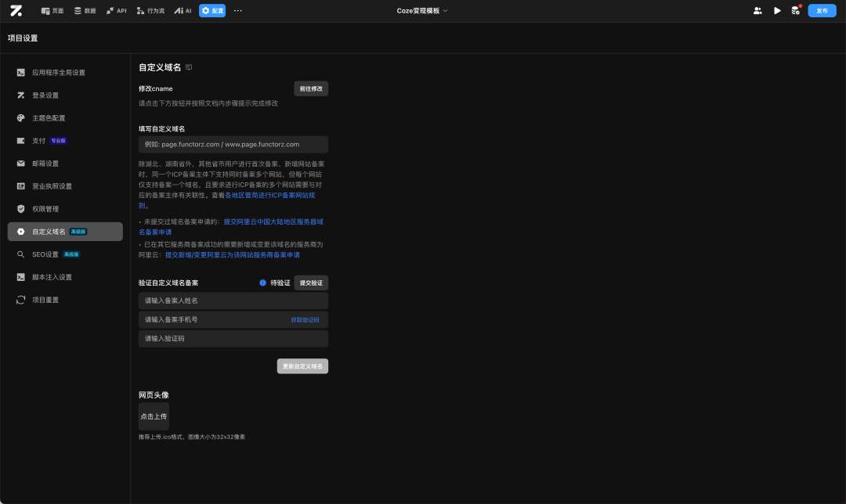Open the ... more options menu
The image size is (846, 504).
click(x=237, y=10)
